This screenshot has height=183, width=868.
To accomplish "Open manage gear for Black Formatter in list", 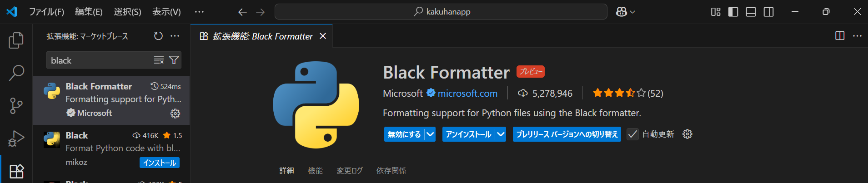I will coord(175,114).
